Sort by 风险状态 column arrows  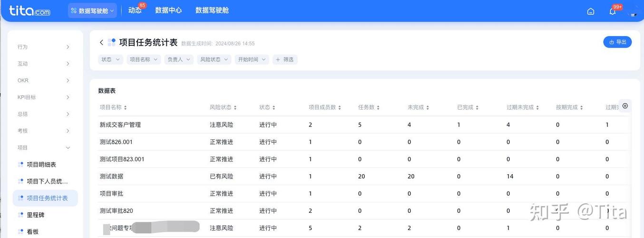pyautogui.click(x=235, y=108)
